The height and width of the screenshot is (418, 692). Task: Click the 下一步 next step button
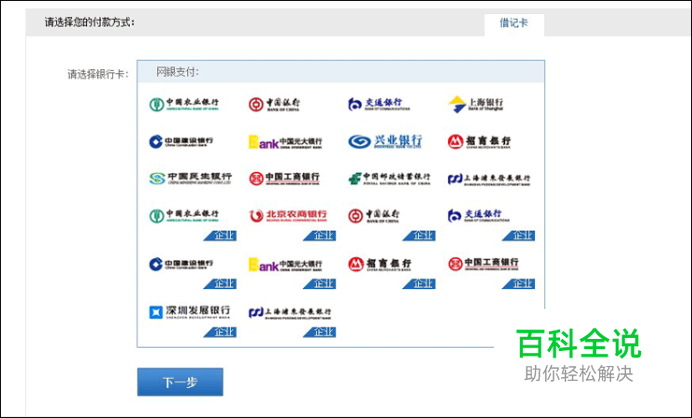180,382
